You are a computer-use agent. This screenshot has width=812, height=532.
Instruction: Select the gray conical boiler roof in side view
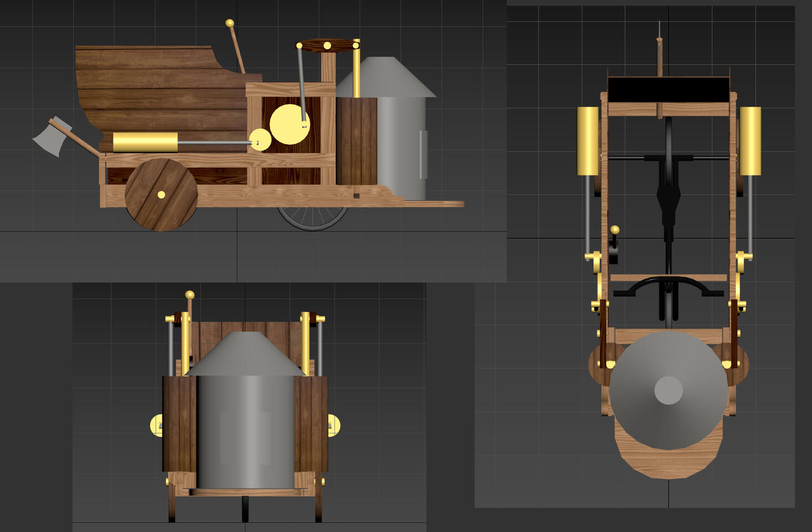(386, 77)
